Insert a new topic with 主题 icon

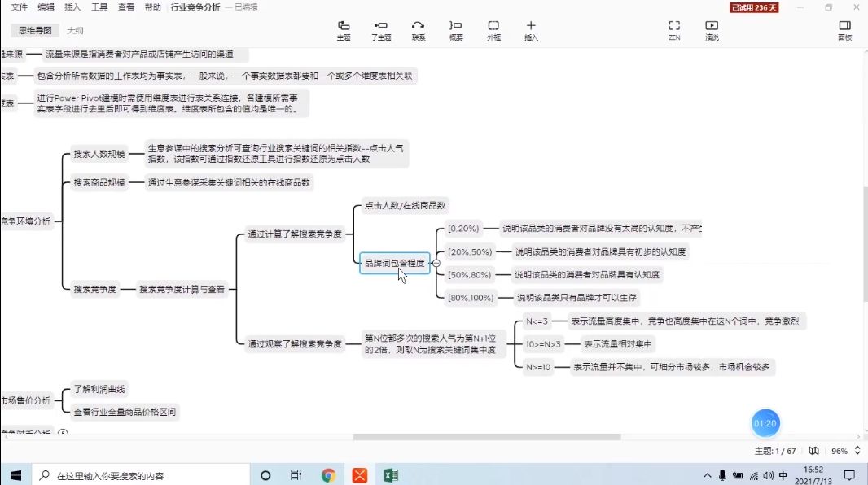(344, 30)
